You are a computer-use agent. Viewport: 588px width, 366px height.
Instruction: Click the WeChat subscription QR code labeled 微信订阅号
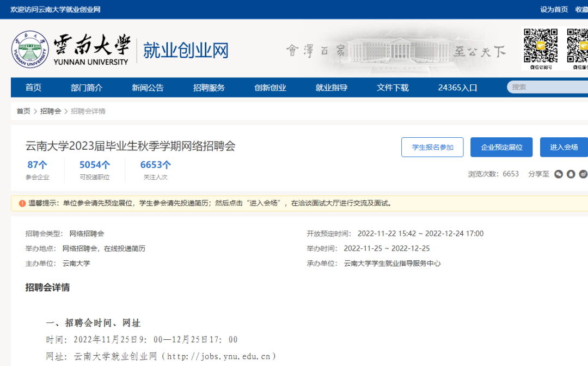541,46
